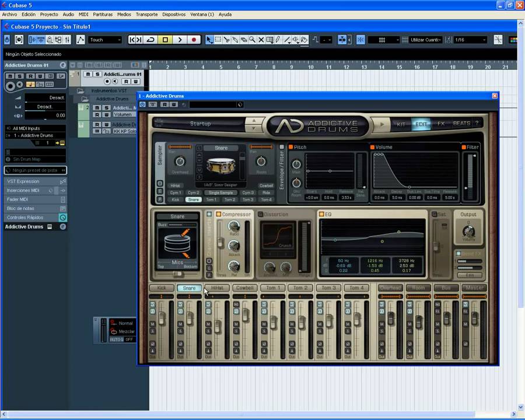525x420 pixels.
Task: Open the Mixer from the toolbar
Action: click(67, 40)
